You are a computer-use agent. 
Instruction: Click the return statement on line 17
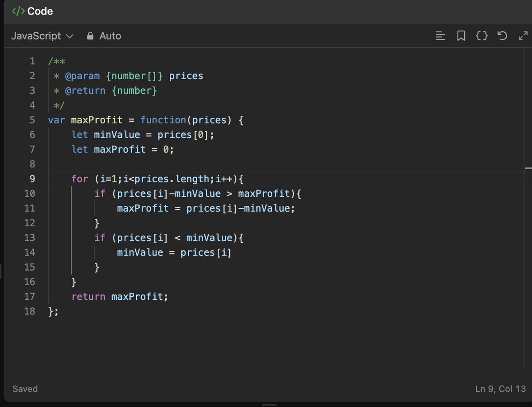(x=88, y=296)
